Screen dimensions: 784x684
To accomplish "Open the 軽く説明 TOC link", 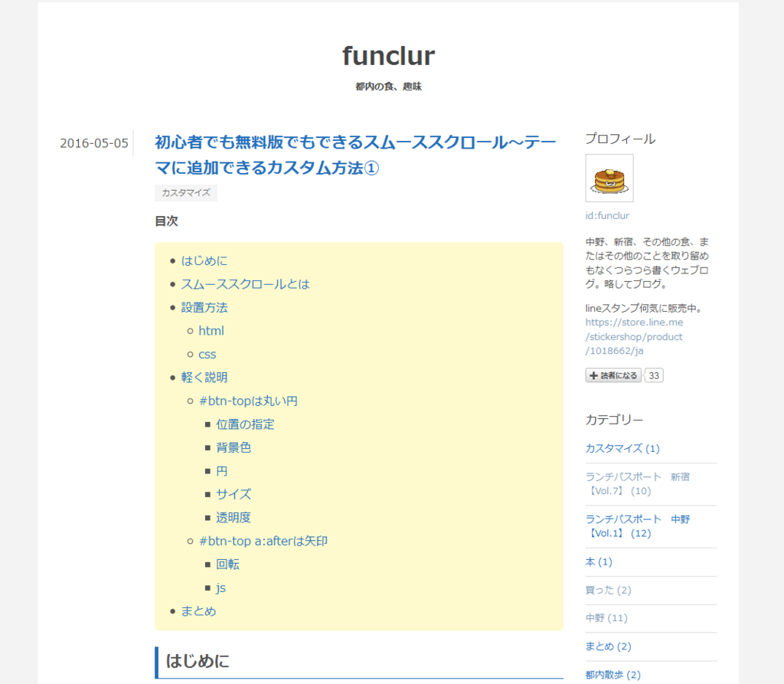I will point(204,377).
